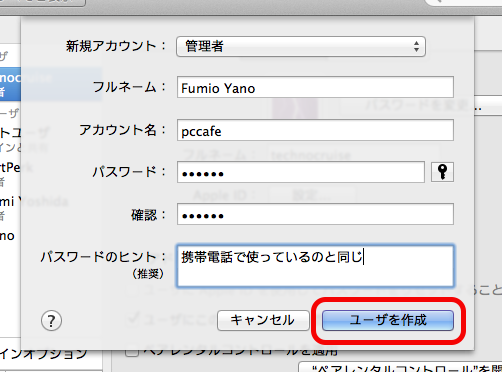Open the 新規アカウント type dropdown
Image resolution: width=502 pixels, height=372 pixels.
coord(301,46)
